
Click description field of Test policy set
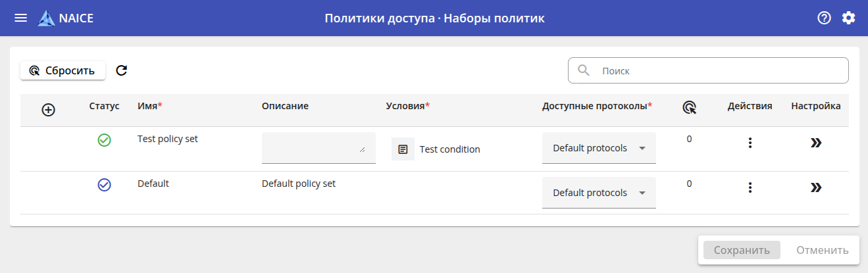(x=318, y=147)
